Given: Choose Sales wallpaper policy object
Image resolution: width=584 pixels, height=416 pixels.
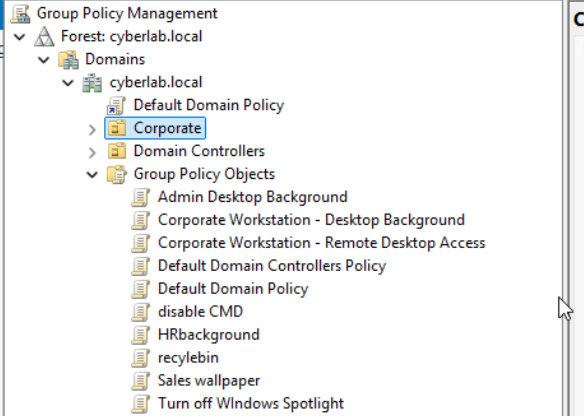Looking at the screenshot, I should coord(209,381).
